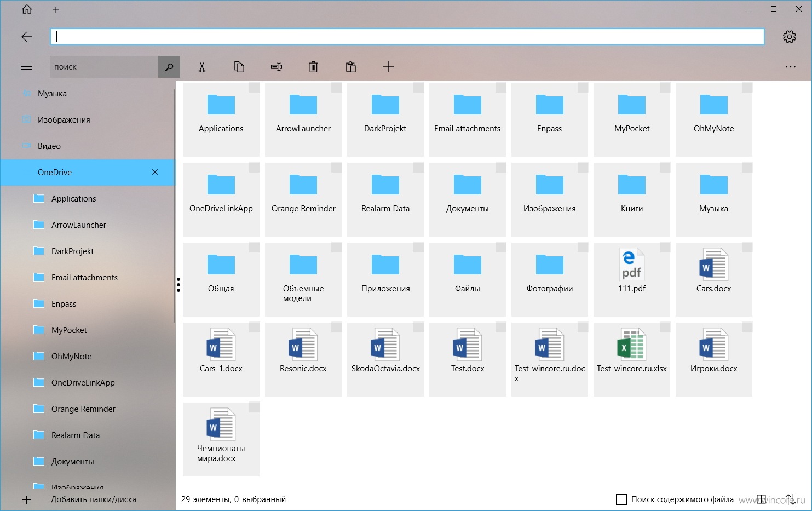Open the OneDriveLinkApp folder tile

pos(221,199)
